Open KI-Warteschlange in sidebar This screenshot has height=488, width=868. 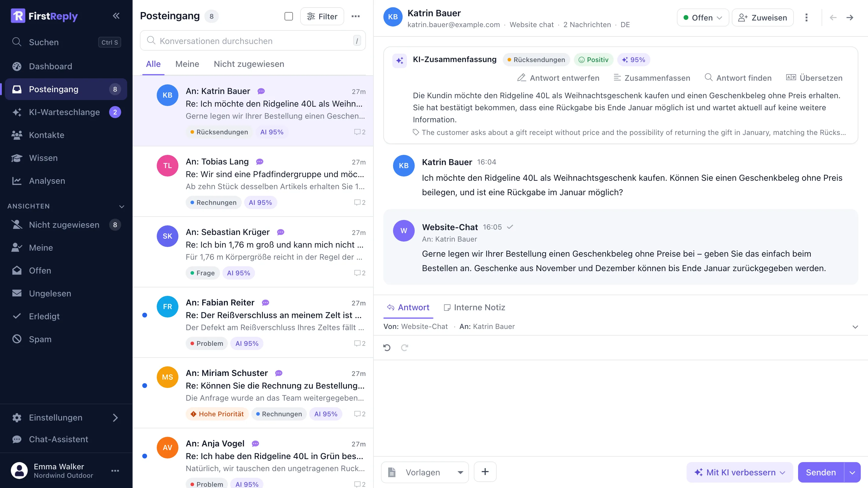(x=66, y=112)
